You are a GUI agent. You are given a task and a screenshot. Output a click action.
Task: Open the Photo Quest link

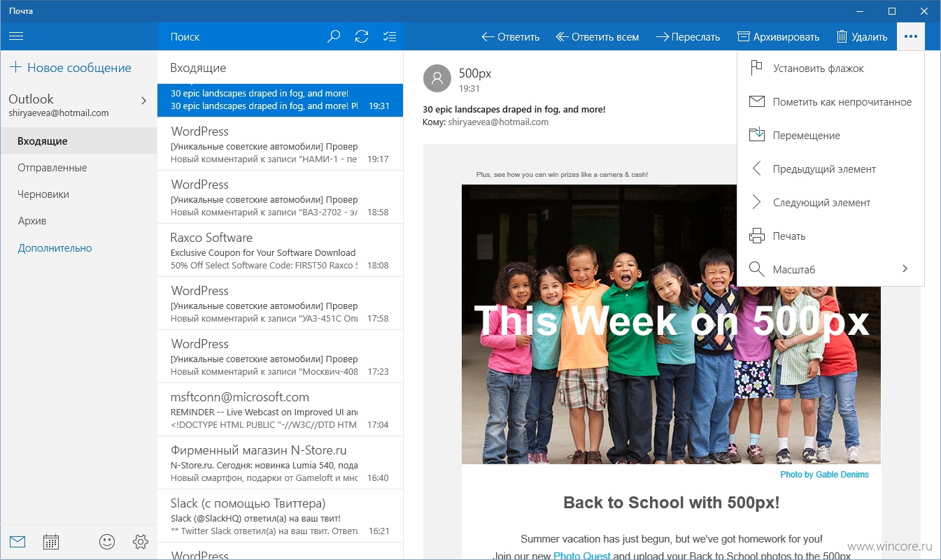click(x=581, y=555)
